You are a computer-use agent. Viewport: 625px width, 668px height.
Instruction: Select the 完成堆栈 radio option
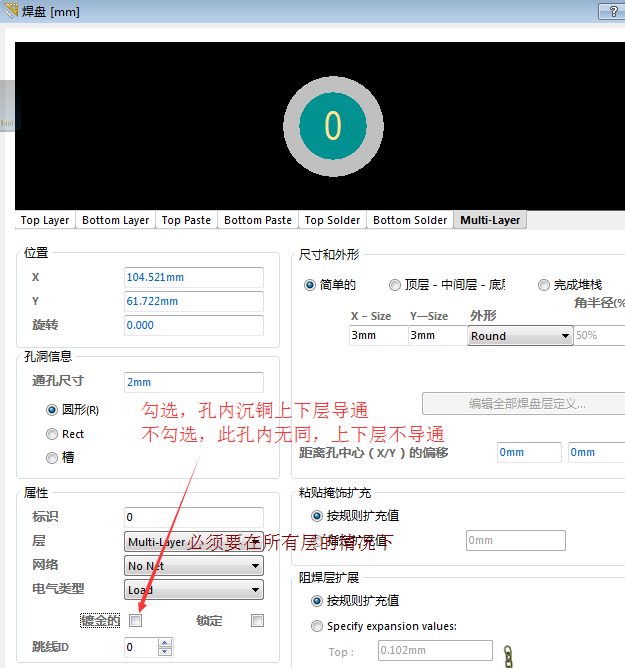pos(544,285)
